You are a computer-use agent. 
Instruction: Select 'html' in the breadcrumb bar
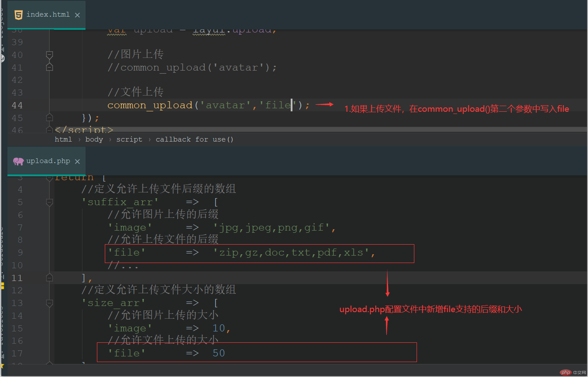pos(63,139)
